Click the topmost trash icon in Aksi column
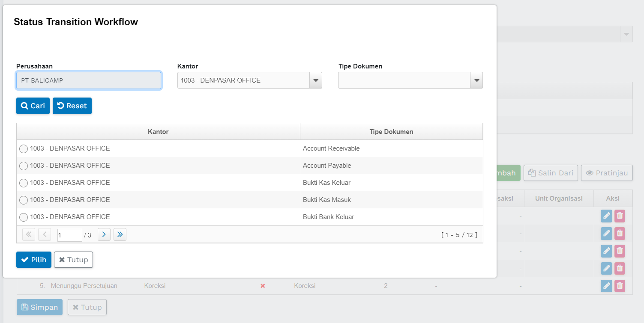 [x=620, y=216]
